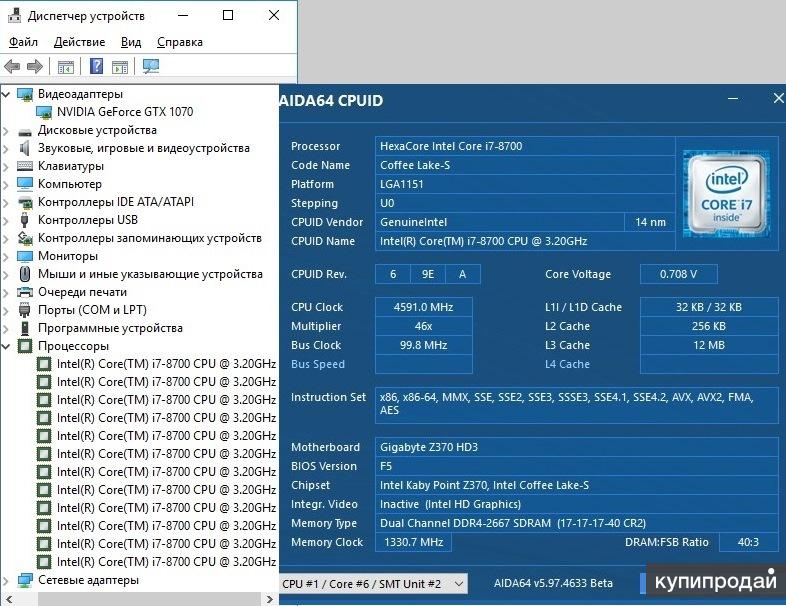Screen dimensions: 786x606
Task: Click the Back arrow in Device Manager toolbar
Action: click(12, 66)
